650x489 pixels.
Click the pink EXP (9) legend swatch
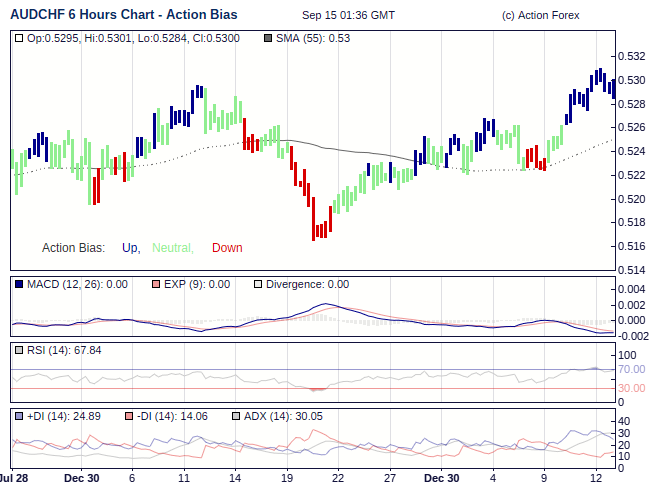click(x=157, y=284)
